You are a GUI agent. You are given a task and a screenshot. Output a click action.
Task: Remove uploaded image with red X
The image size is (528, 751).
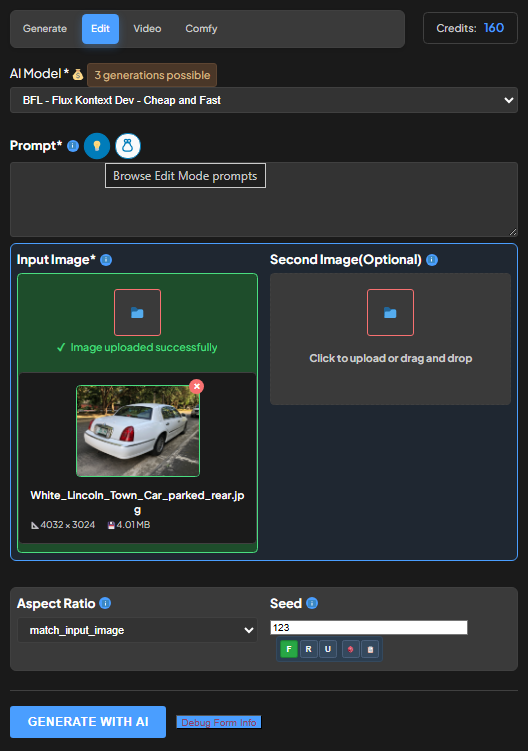[x=196, y=387]
